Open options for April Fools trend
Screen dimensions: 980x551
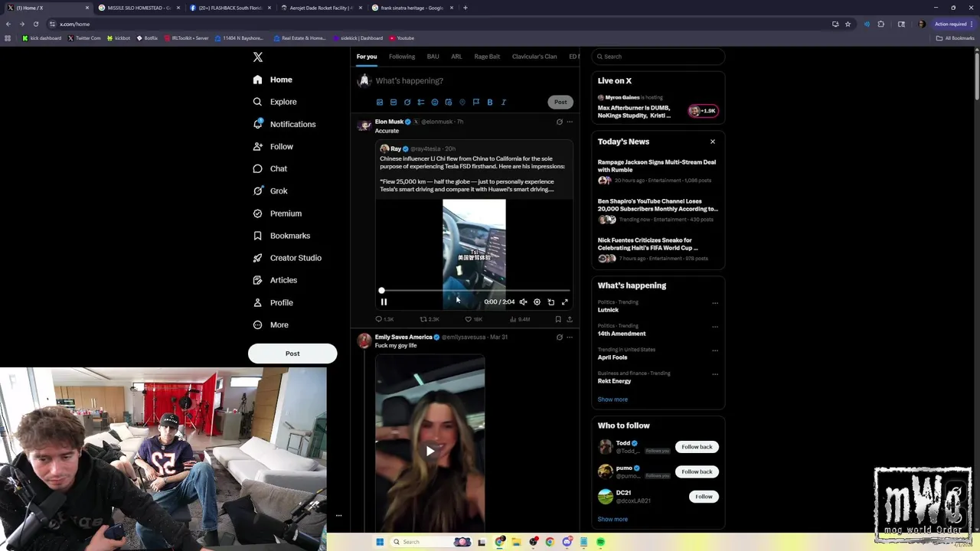[x=715, y=350]
